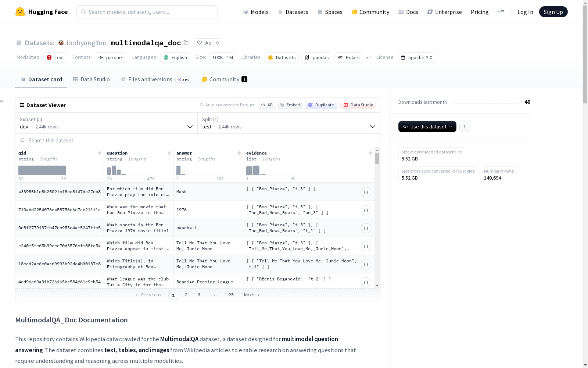Open the Subset dev dropdown
The height and width of the screenshot is (368, 588).
[107, 123]
